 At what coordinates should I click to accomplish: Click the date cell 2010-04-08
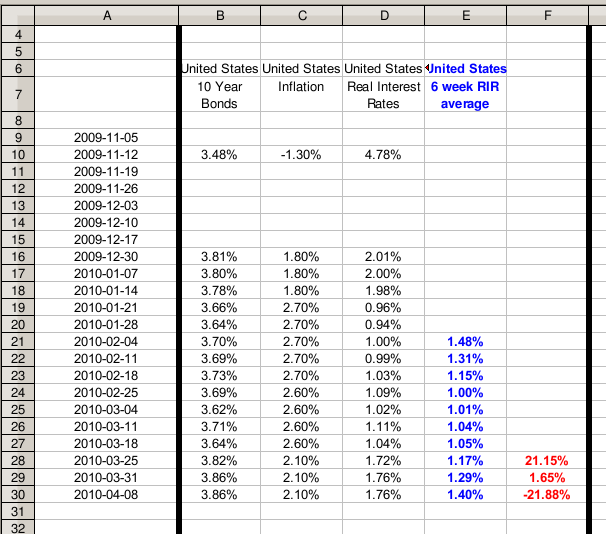(106, 495)
